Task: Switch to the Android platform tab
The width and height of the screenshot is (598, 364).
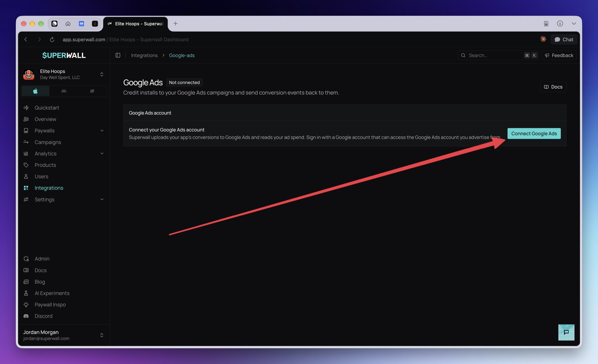Action: [x=64, y=91]
